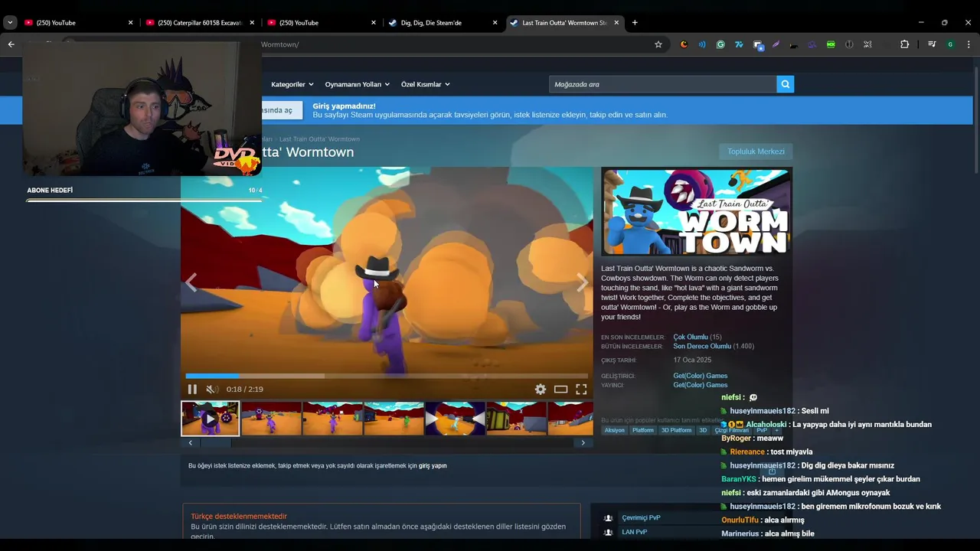Enter fullscreen mode for the trailer

pyautogui.click(x=581, y=390)
